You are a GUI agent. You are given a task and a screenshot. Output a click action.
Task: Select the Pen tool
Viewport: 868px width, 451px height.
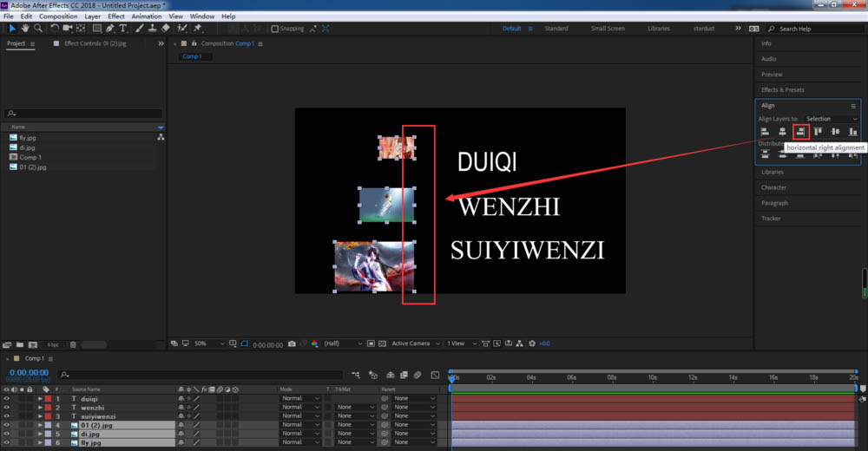pos(110,29)
